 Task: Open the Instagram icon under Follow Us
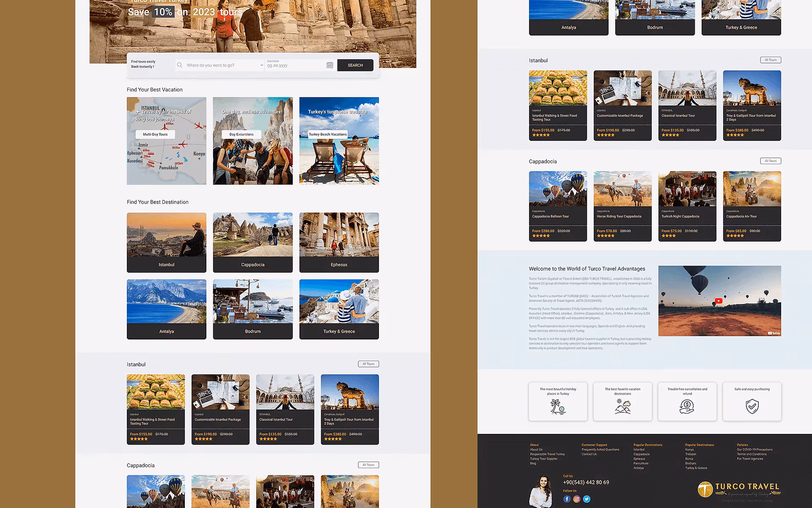(576, 499)
